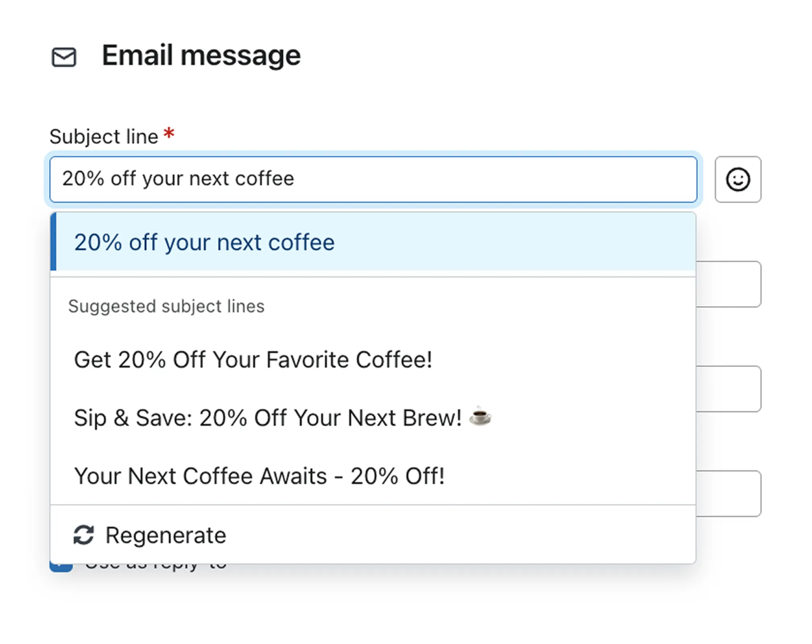Screen dimensions: 812x644
Task: Click the mail envelope pictogram in the header
Action: coord(64,57)
